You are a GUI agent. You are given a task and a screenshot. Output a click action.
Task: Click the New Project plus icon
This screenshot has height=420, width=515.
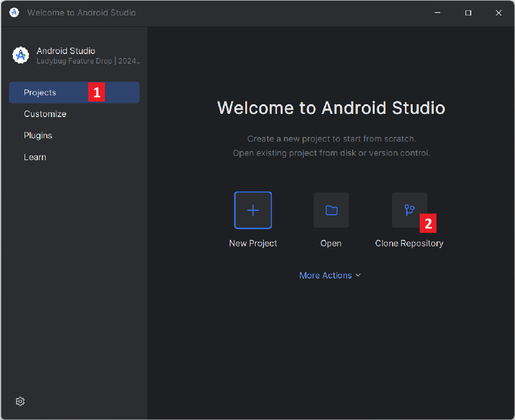(x=253, y=210)
